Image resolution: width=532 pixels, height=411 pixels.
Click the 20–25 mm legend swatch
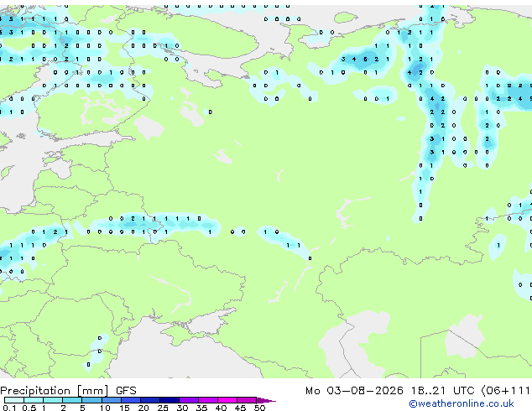[150, 400]
